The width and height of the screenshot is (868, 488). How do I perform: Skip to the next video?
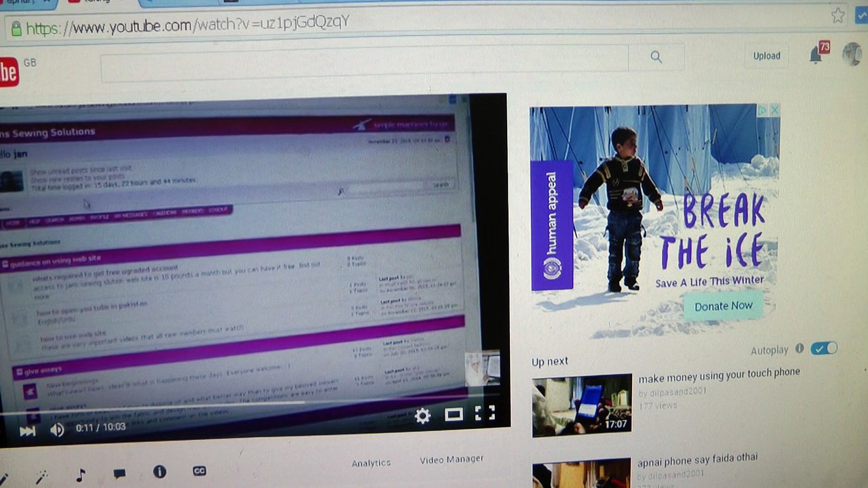[x=27, y=431]
